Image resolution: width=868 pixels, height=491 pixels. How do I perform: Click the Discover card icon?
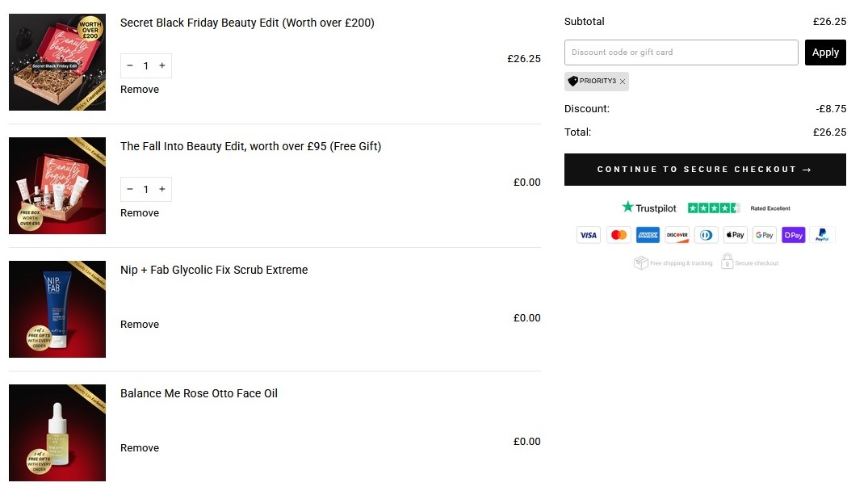pos(677,235)
